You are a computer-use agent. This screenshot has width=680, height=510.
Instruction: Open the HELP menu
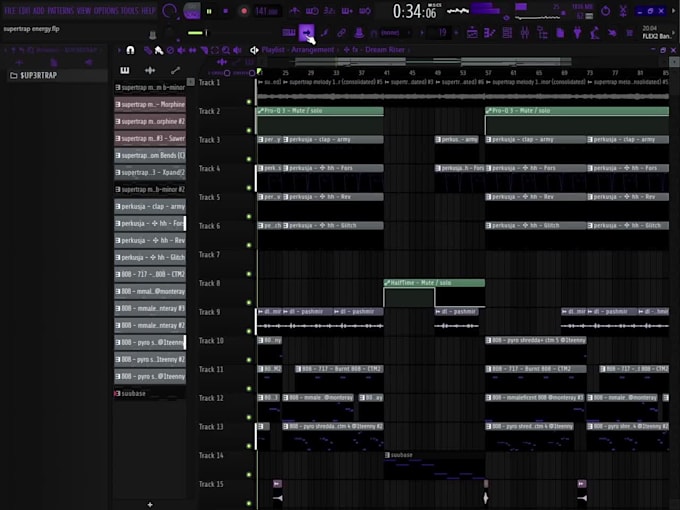coord(148,11)
